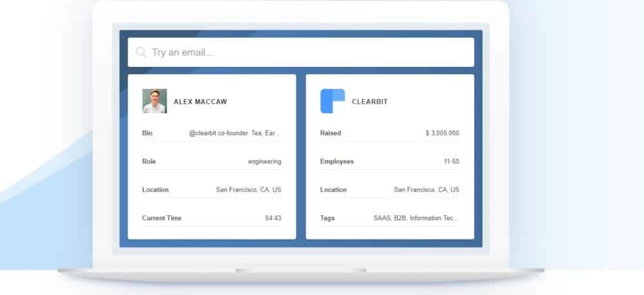This screenshot has width=644, height=295.
Task: Open the CLEARBIT company name heading
Action: point(370,102)
